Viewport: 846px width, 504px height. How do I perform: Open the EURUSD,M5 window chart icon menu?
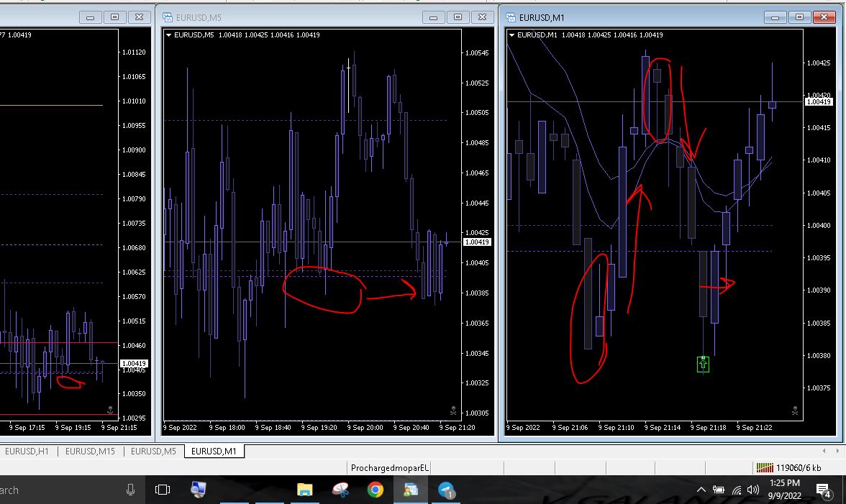pyautogui.click(x=167, y=17)
